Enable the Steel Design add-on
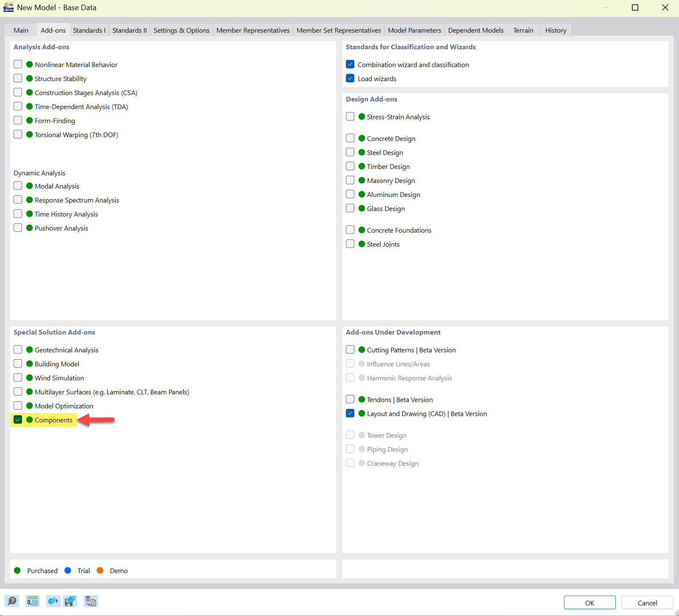This screenshot has width=679, height=616. coord(350,152)
